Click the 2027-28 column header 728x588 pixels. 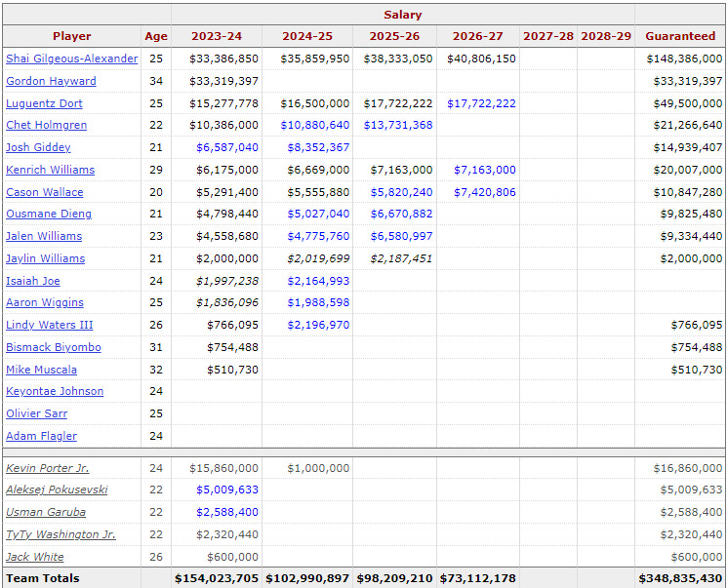pyautogui.click(x=548, y=36)
